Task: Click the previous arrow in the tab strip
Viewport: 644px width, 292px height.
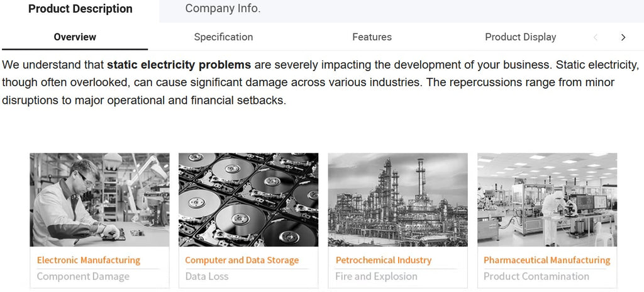Action: (x=596, y=37)
